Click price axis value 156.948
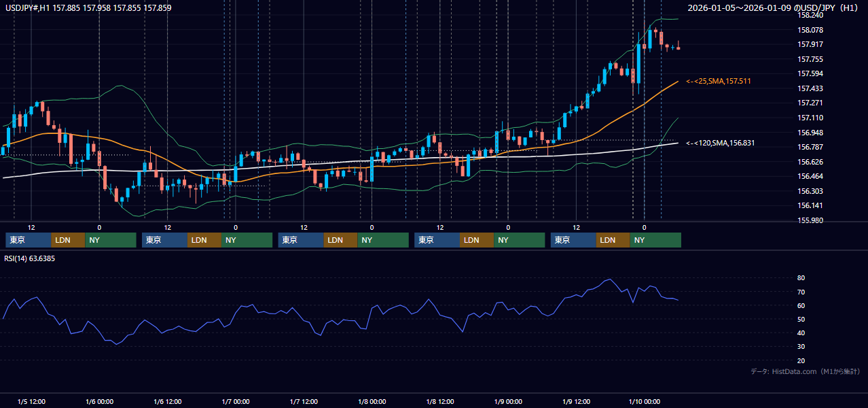The height and width of the screenshot is (408, 868). [810, 133]
